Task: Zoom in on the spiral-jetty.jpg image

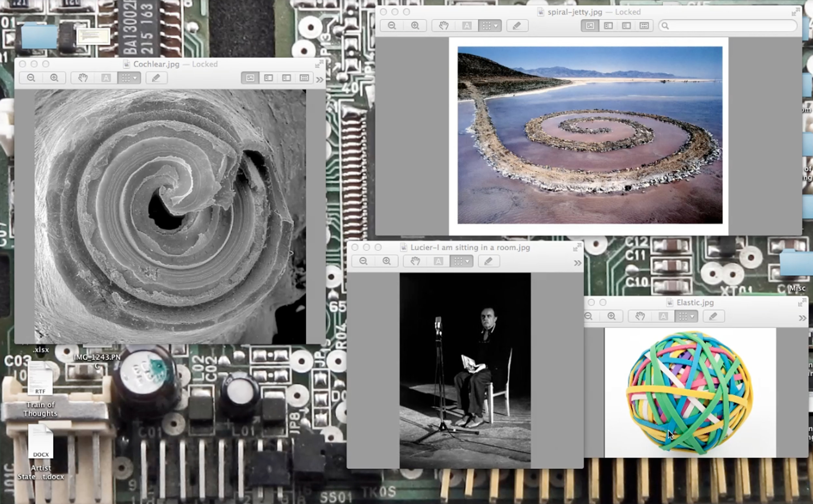Action: click(x=415, y=26)
